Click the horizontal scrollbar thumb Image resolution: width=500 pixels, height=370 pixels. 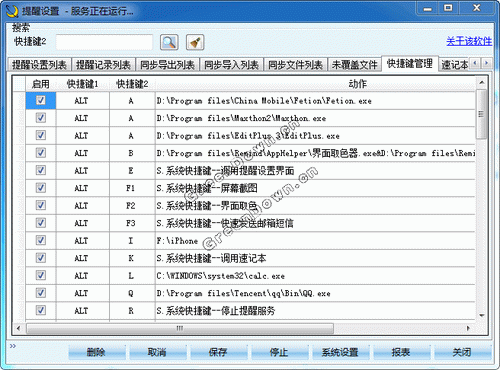coord(180,328)
